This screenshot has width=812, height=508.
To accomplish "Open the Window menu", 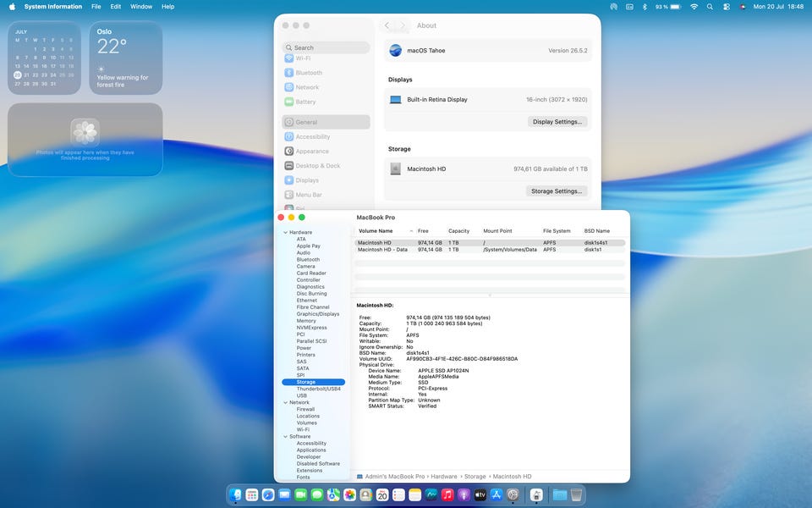I will (x=141, y=7).
